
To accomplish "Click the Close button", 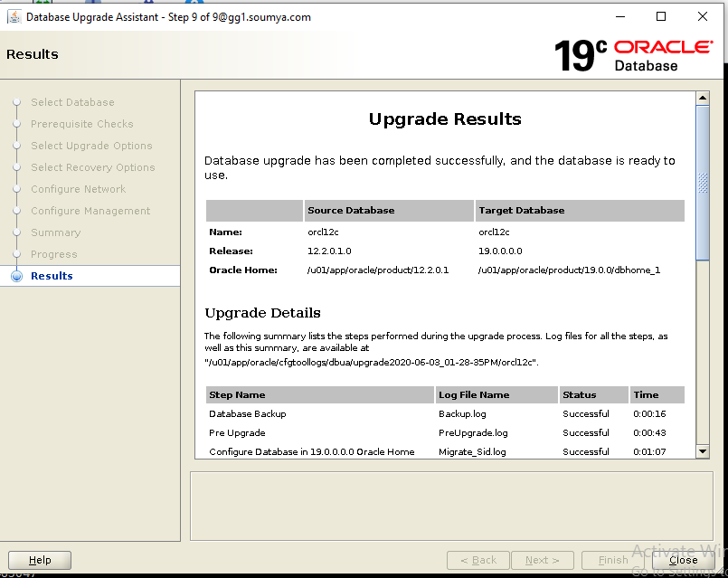I will click(x=683, y=560).
